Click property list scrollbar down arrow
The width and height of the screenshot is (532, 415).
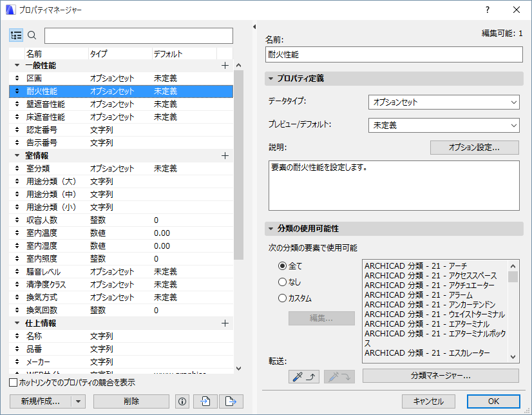click(x=238, y=369)
